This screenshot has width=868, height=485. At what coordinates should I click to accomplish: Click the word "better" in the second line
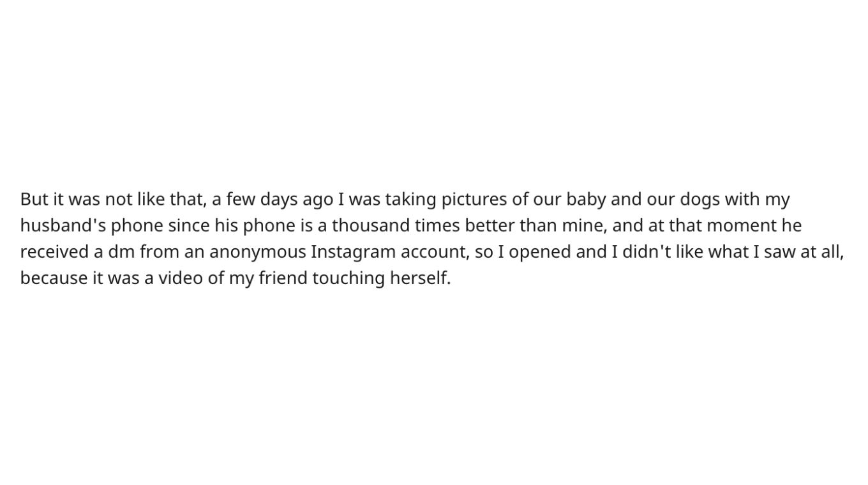coord(489,226)
